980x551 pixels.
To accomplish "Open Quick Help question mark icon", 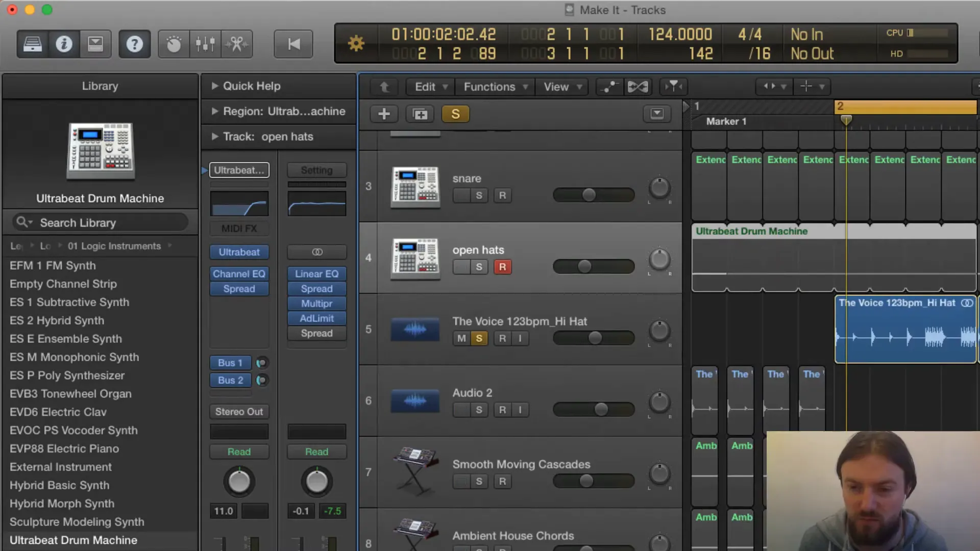I will click(134, 44).
